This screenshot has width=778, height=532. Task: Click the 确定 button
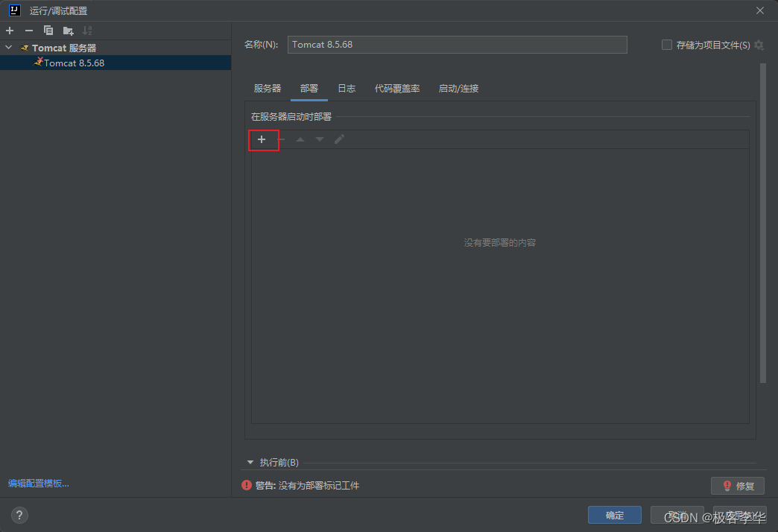[614, 515]
